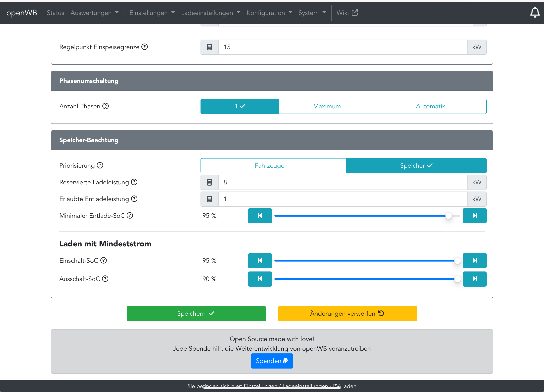The image size is (544, 392).
Task: Increase Einschalt-SoC with step-forward button
Action: 474,261
